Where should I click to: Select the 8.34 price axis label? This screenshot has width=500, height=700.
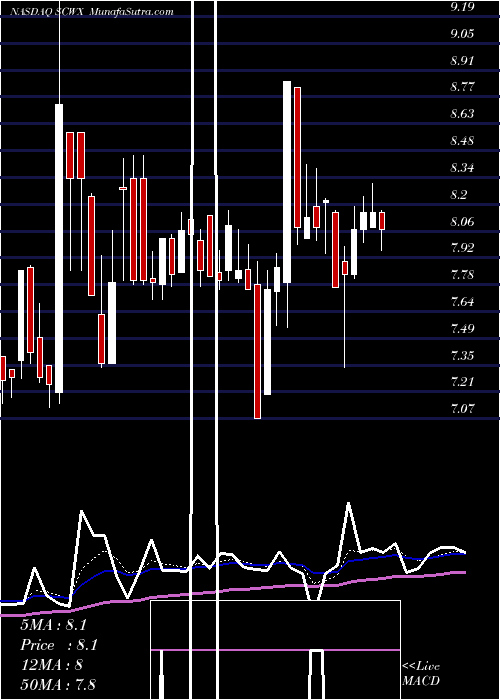pyautogui.click(x=462, y=168)
